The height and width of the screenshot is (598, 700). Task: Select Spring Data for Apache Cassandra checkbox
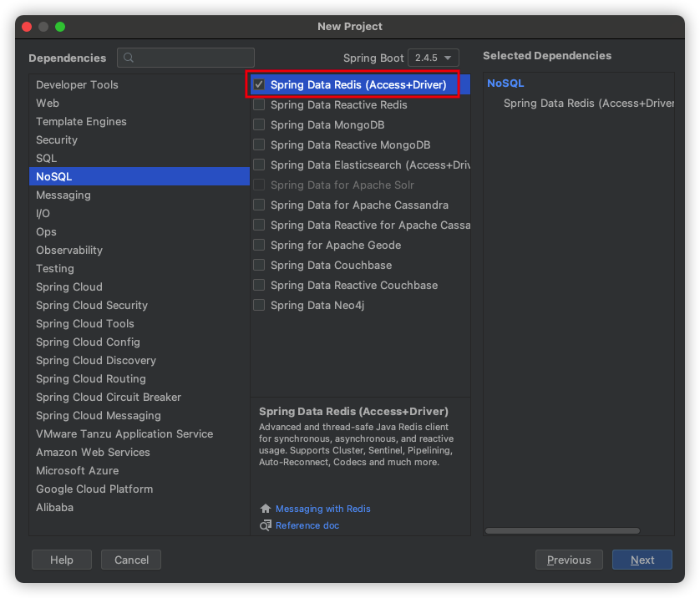(x=259, y=205)
